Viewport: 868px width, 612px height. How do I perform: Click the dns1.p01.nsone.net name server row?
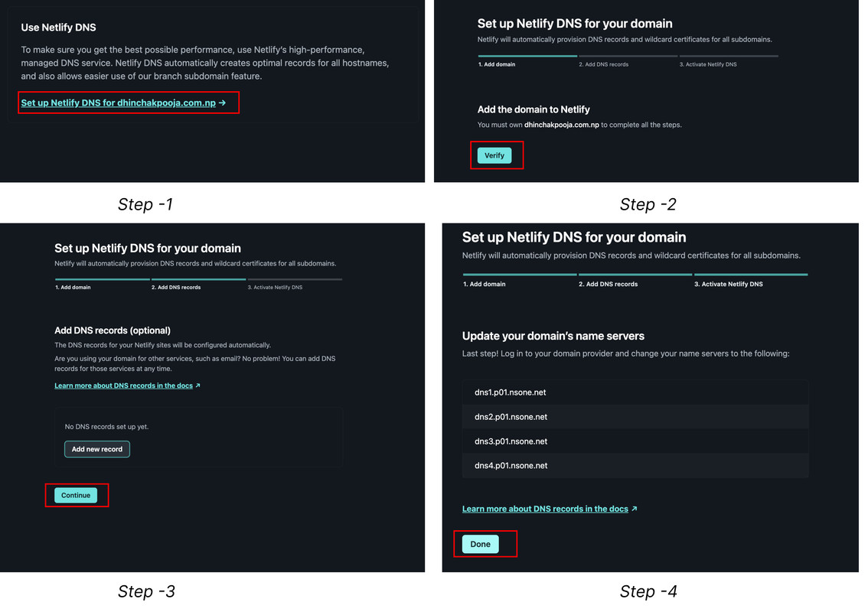tap(635, 392)
